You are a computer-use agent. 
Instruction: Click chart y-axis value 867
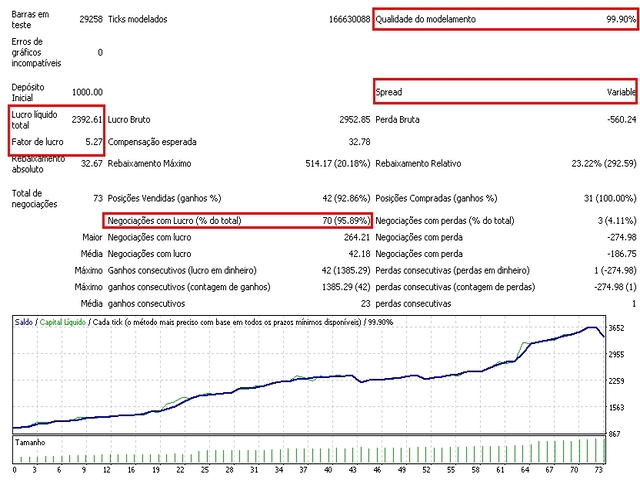pos(614,434)
